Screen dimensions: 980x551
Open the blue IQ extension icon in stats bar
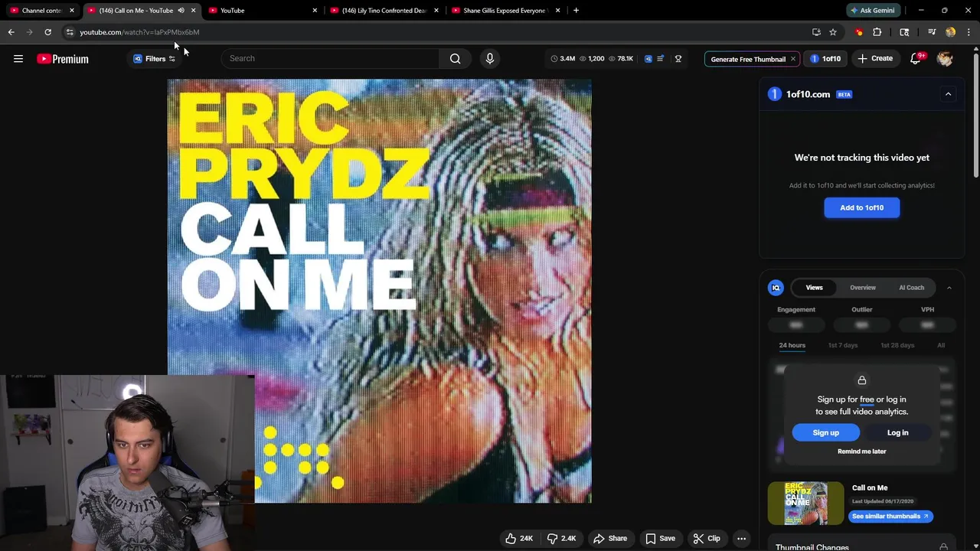click(x=648, y=59)
